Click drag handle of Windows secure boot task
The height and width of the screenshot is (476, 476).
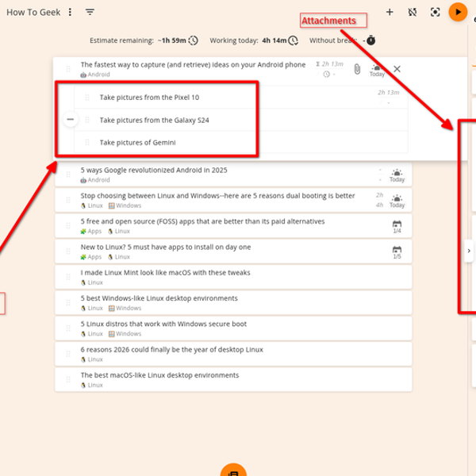[x=68, y=328]
